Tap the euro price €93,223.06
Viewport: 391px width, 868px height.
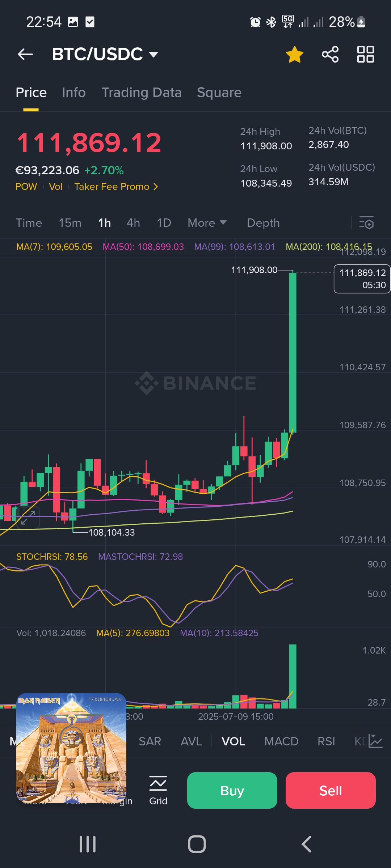[x=47, y=170]
